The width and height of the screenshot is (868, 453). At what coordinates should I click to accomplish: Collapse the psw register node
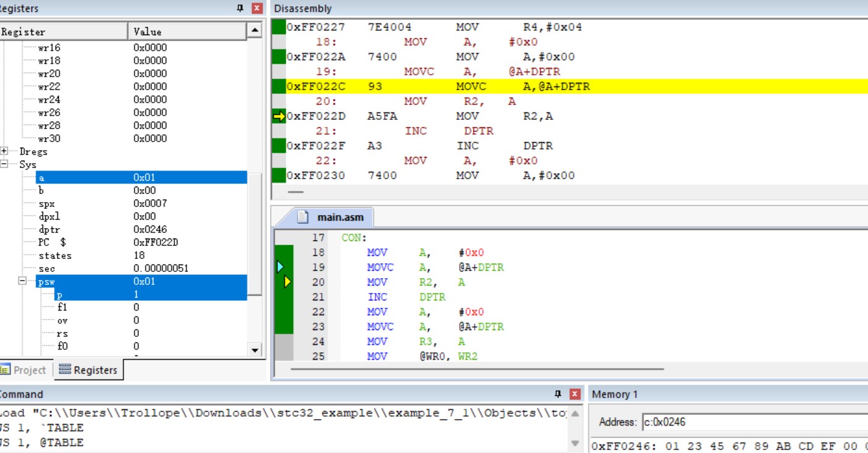23,281
